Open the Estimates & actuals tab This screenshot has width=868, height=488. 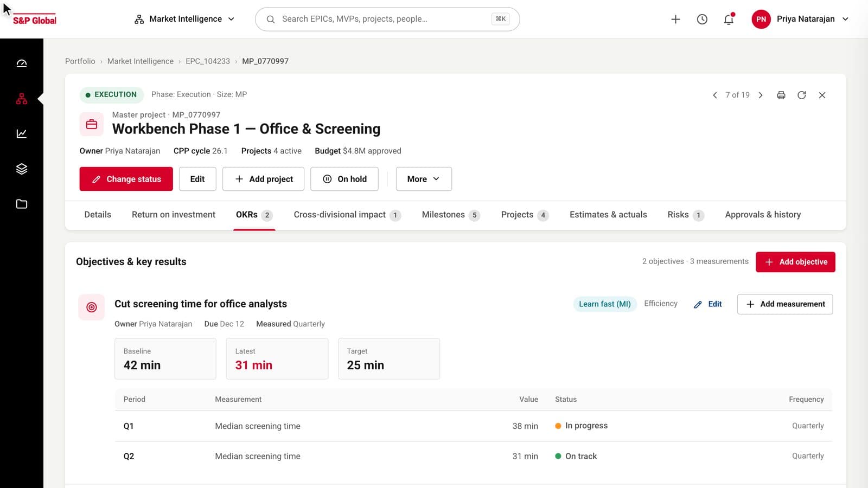point(608,215)
